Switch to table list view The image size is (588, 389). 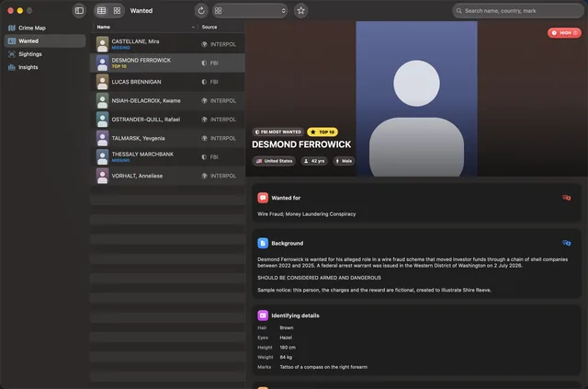click(102, 10)
